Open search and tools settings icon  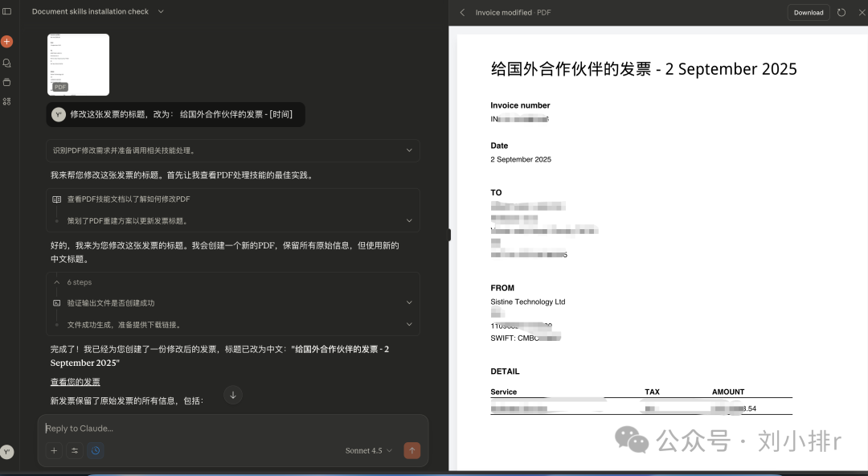point(75,450)
